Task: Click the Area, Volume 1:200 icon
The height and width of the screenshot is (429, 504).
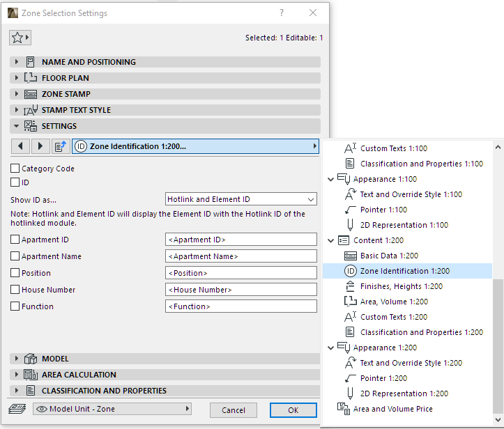Action: click(x=351, y=302)
